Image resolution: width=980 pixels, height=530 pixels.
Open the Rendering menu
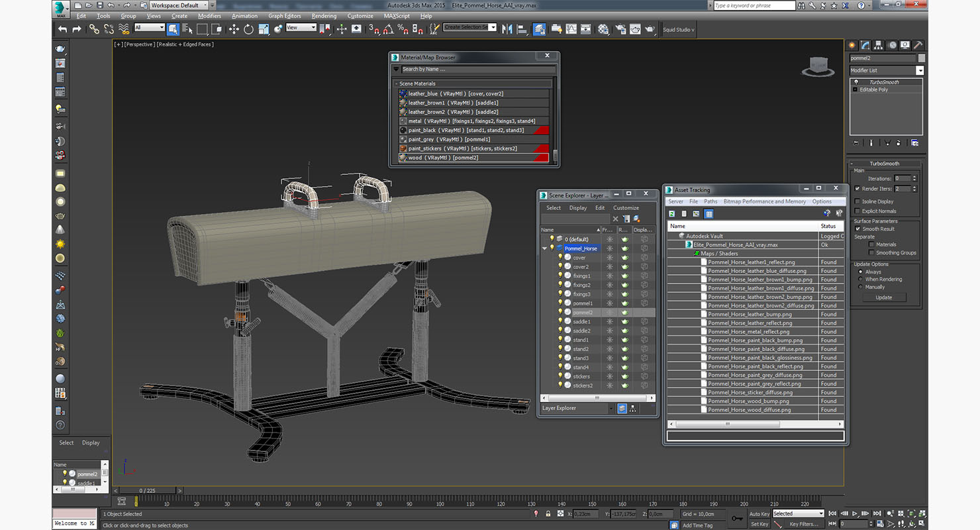(x=324, y=16)
